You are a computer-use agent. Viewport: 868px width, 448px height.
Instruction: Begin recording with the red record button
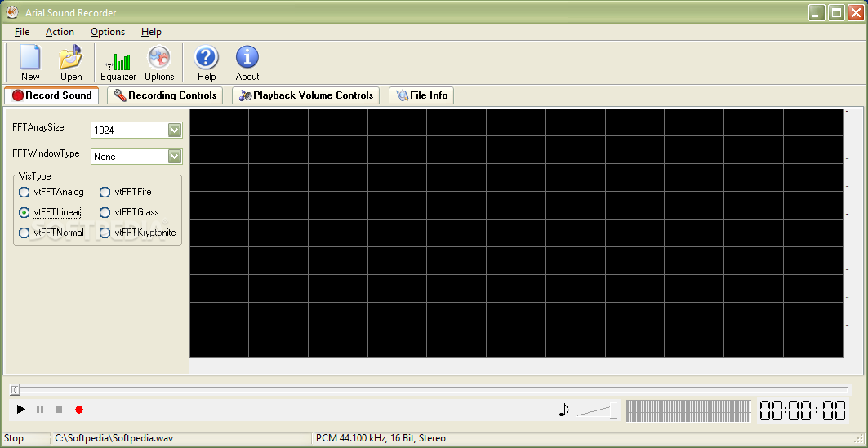tap(79, 410)
